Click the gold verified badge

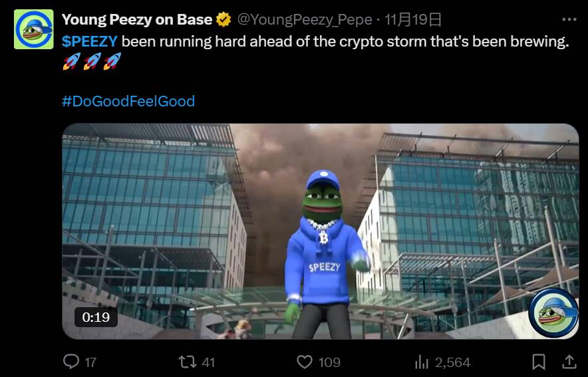(x=223, y=19)
